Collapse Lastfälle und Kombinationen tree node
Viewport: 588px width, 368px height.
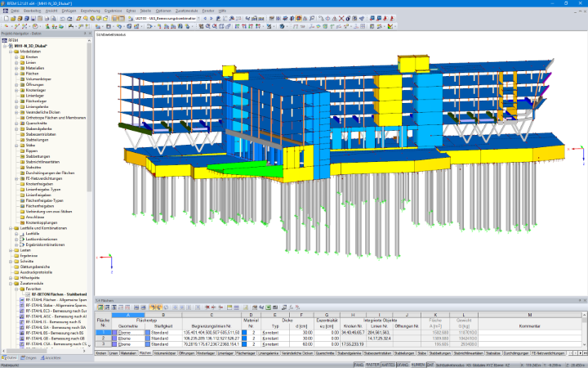pyautogui.click(x=11, y=228)
